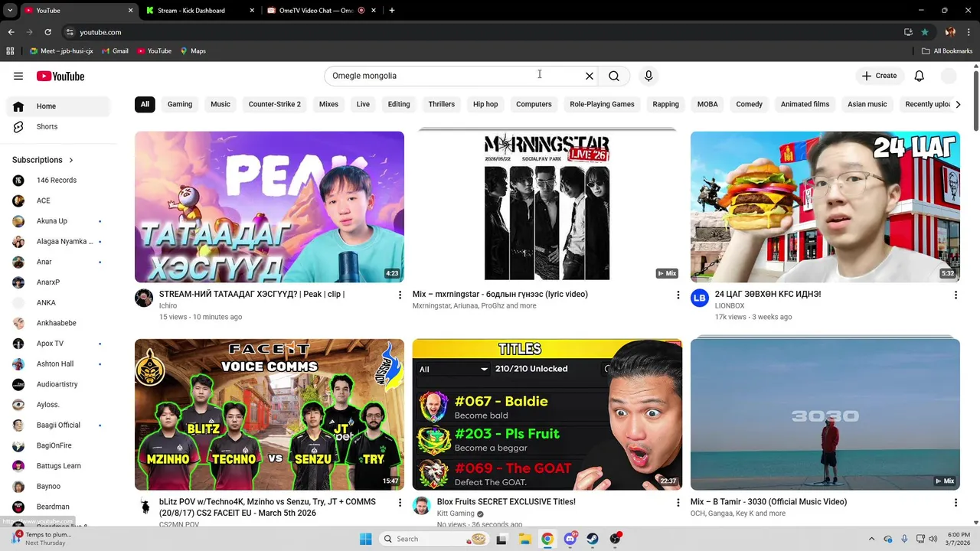This screenshot has height=551, width=980.
Task: Show more filter chips with right arrow
Action: tap(958, 104)
